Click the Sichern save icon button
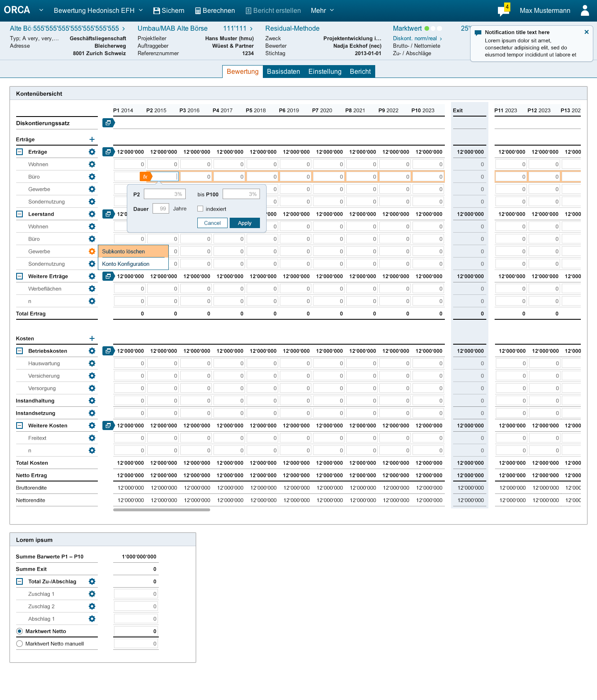 click(x=169, y=10)
